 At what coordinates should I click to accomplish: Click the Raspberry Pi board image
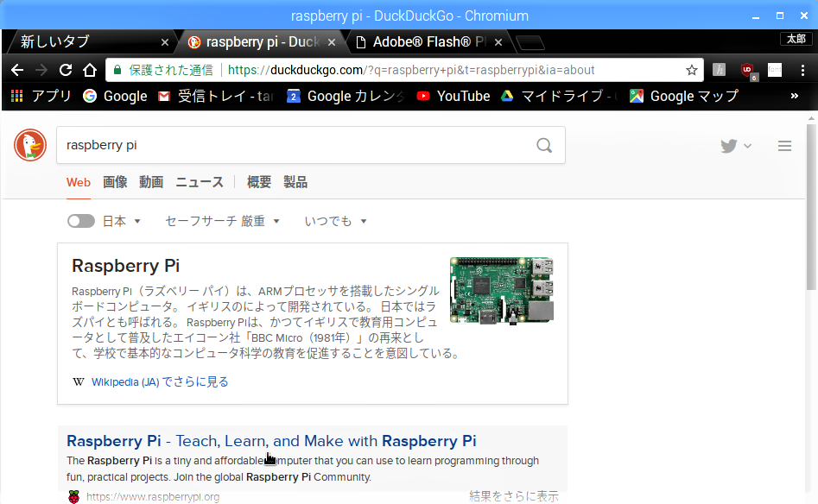point(502,291)
